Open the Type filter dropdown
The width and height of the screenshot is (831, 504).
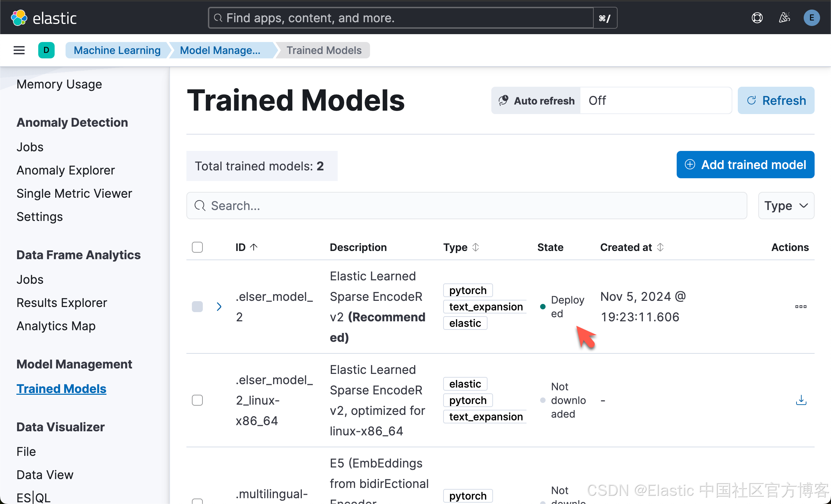click(786, 206)
